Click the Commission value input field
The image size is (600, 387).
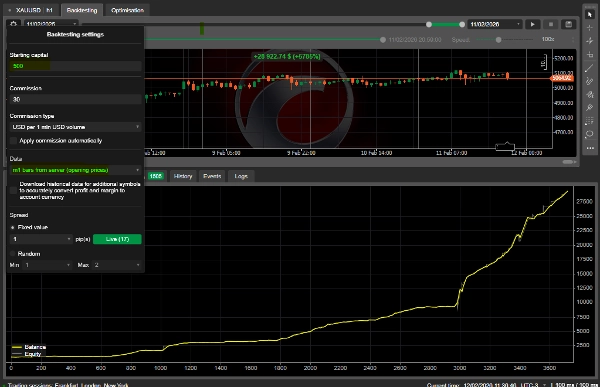pyautogui.click(x=75, y=99)
